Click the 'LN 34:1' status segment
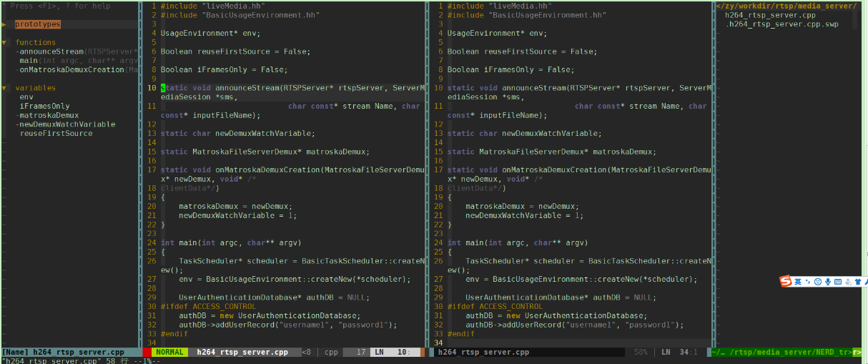Viewport: 868px width, 364px height. pos(679,353)
